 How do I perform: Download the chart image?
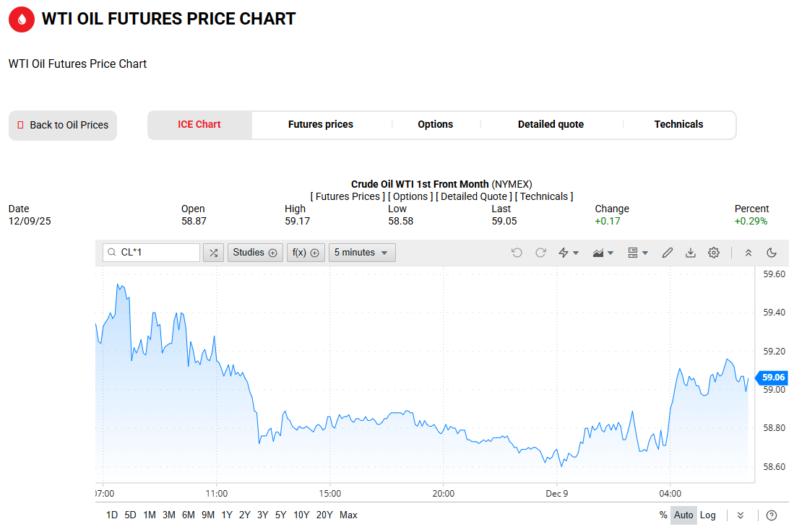coord(691,253)
